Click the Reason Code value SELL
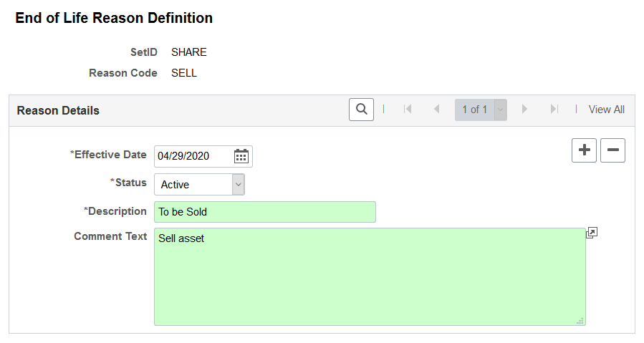 coord(184,73)
